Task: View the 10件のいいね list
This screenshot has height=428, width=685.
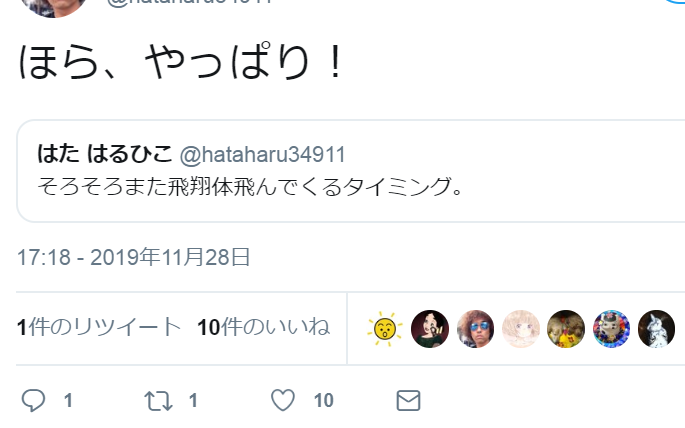Action: tap(263, 327)
